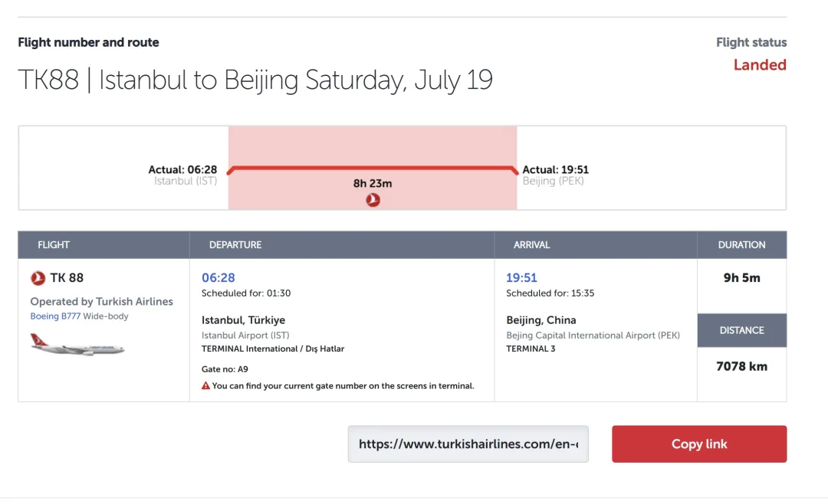Click the TK88 Istanbul to Beijing heading
Viewport: 828px width, 504px height.
[x=255, y=80]
